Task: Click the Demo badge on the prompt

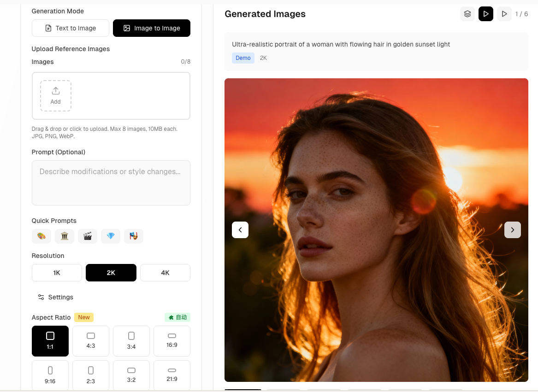Action: pos(243,58)
